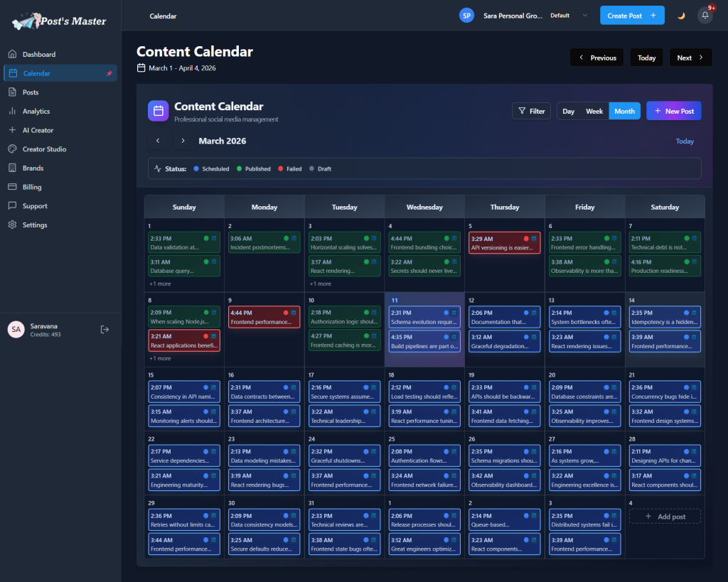Screen dimensions: 728x582
Task: Click the Create Post button
Action: 631,16
